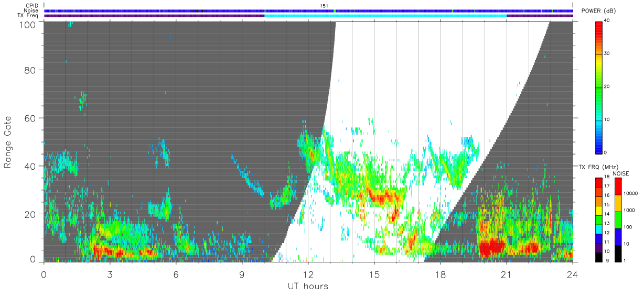This screenshot has height=297, width=644.
Task: Click the 15 tick on UT hours axis
Action: point(374,274)
